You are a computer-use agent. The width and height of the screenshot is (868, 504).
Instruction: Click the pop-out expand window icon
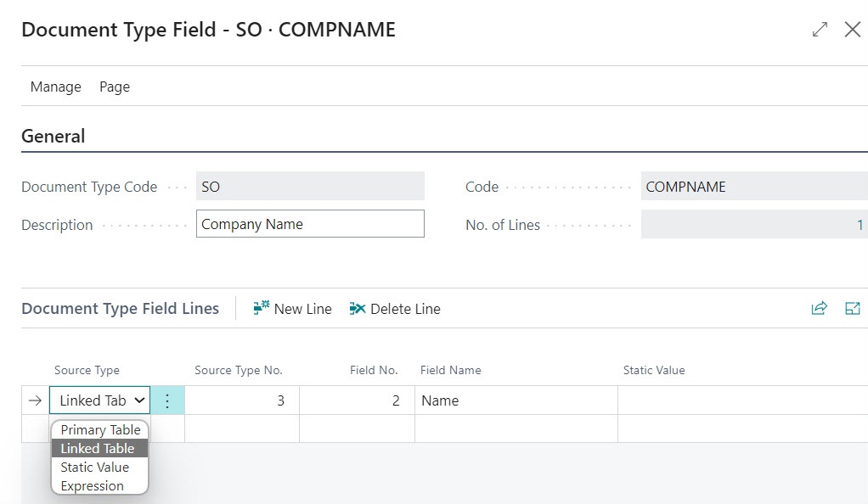tap(820, 30)
